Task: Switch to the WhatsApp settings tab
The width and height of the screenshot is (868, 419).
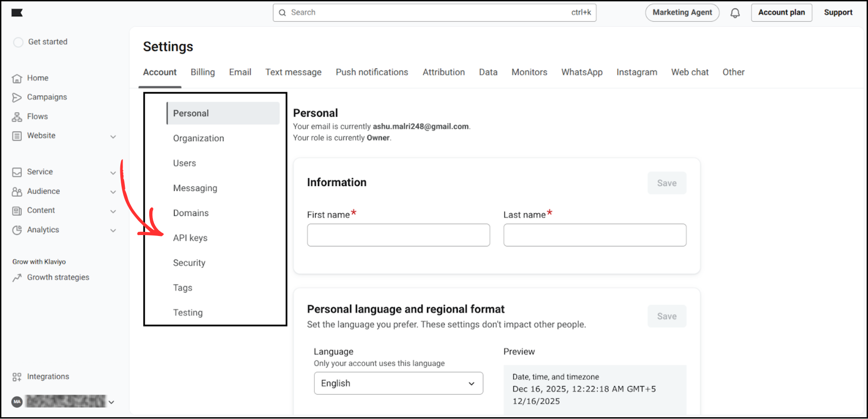Action: [x=582, y=72]
